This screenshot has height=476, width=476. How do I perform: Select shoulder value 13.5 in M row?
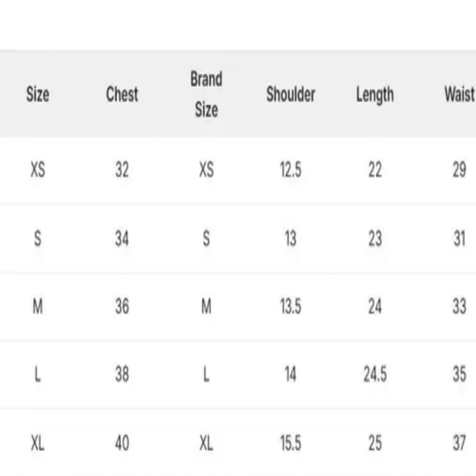(291, 306)
